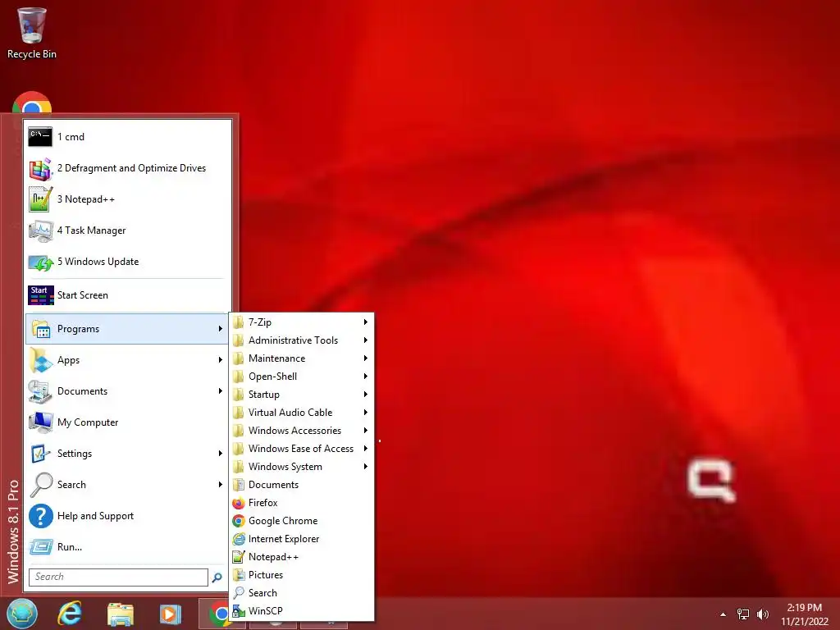This screenshot has width=840, height=630.
Task: Click the Run... icon
Action: click(x=40, y=547)
